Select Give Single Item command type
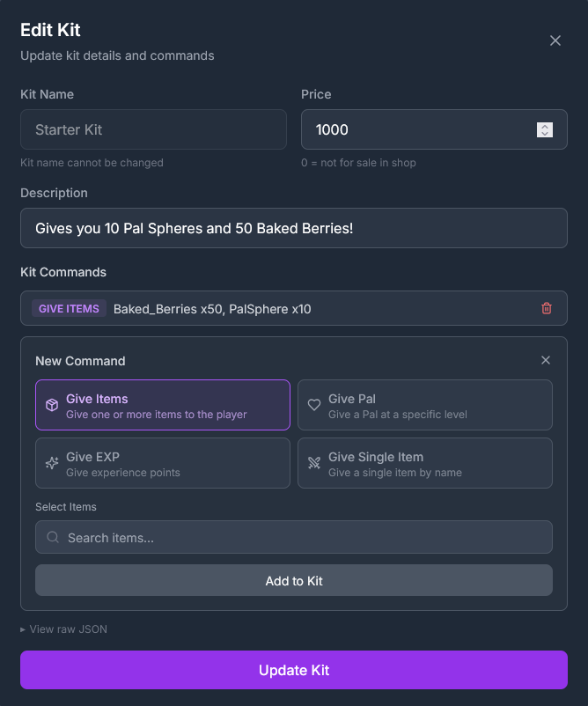This screenshot has height=706, width=588. 425,463
